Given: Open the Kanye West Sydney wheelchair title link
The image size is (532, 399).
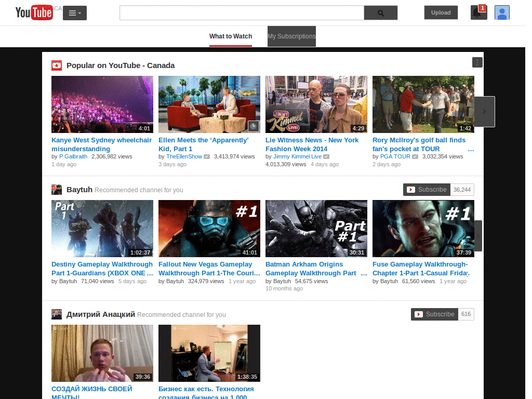Looking at the screenshot, I should pyautogui.click(x=101, y=144).
